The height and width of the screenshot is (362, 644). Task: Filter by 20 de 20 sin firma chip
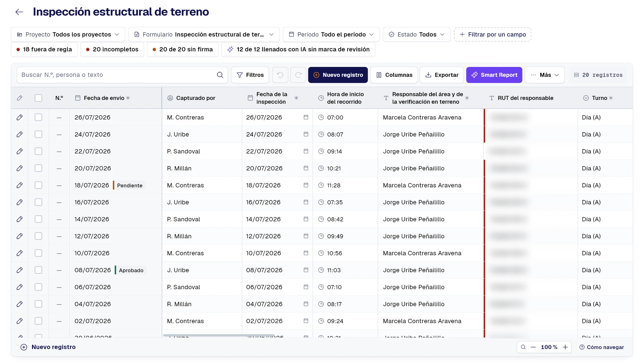coord(183,49)
